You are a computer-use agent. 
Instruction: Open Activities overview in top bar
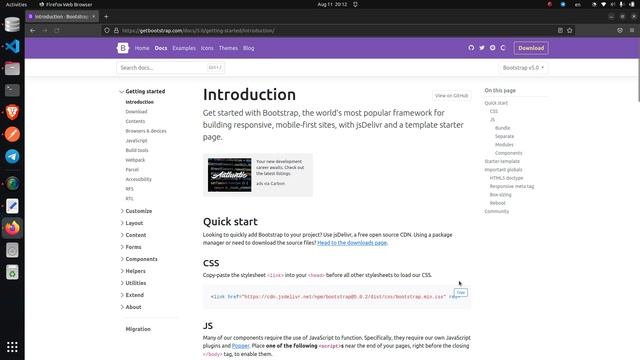[16, 4]
